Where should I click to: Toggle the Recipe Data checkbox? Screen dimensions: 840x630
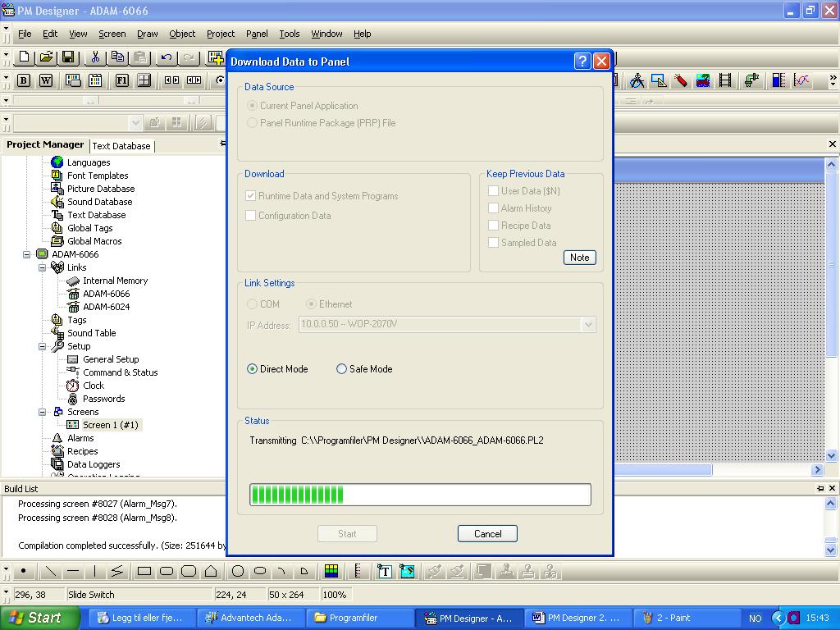click(493, 226)
